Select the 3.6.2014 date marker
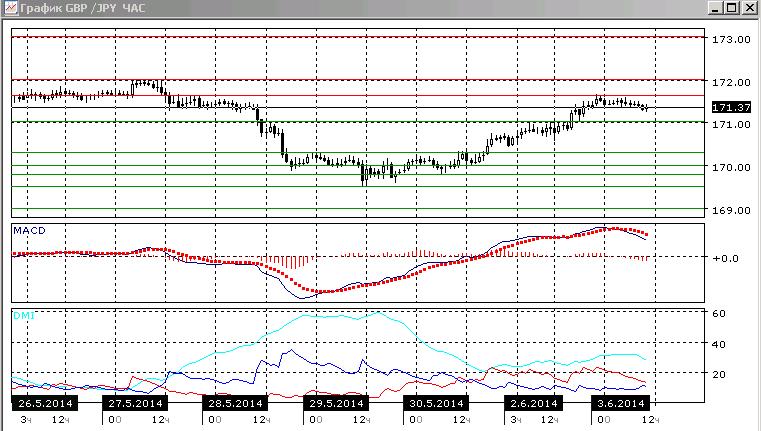Image resolution: width=761 pixels, height=431 pixels. [621, 403]
